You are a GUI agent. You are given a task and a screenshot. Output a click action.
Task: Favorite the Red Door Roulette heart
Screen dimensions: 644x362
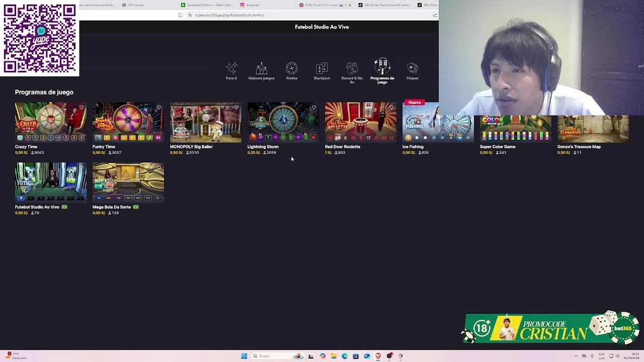[x=391, y=107]
